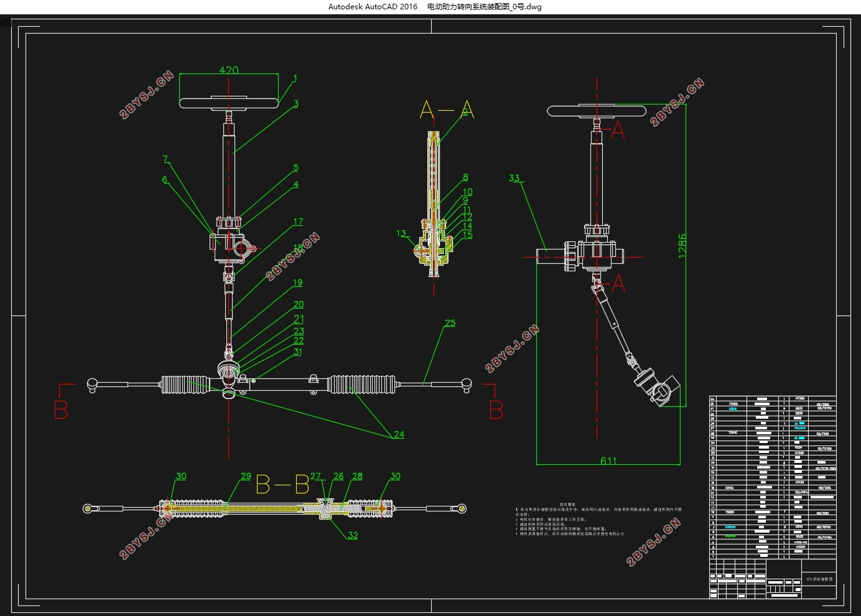Click part callout number 4
The width and height of the screenshot is (861, 616).
point(296,184)
